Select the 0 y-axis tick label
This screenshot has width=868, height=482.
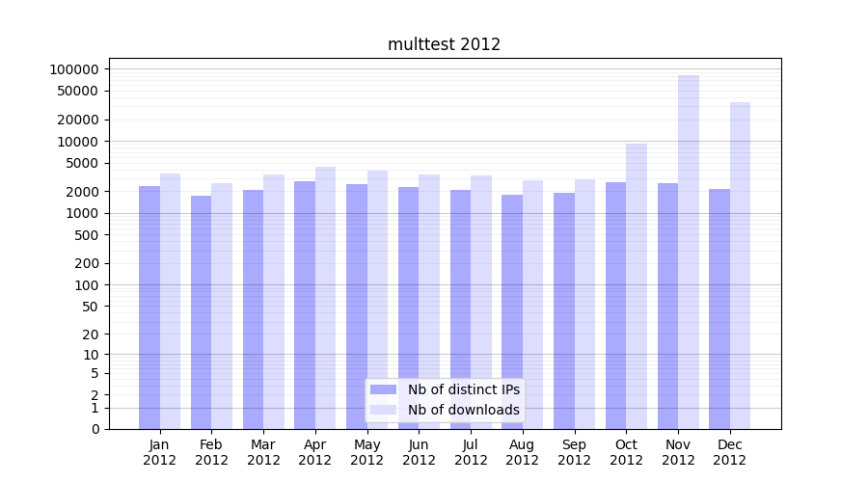[95, 429]
